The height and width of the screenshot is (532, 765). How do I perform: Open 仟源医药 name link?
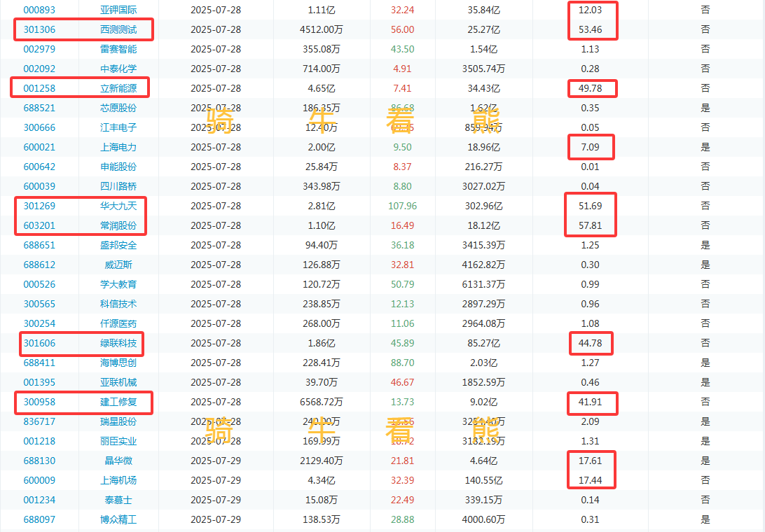tap(118, 323)
